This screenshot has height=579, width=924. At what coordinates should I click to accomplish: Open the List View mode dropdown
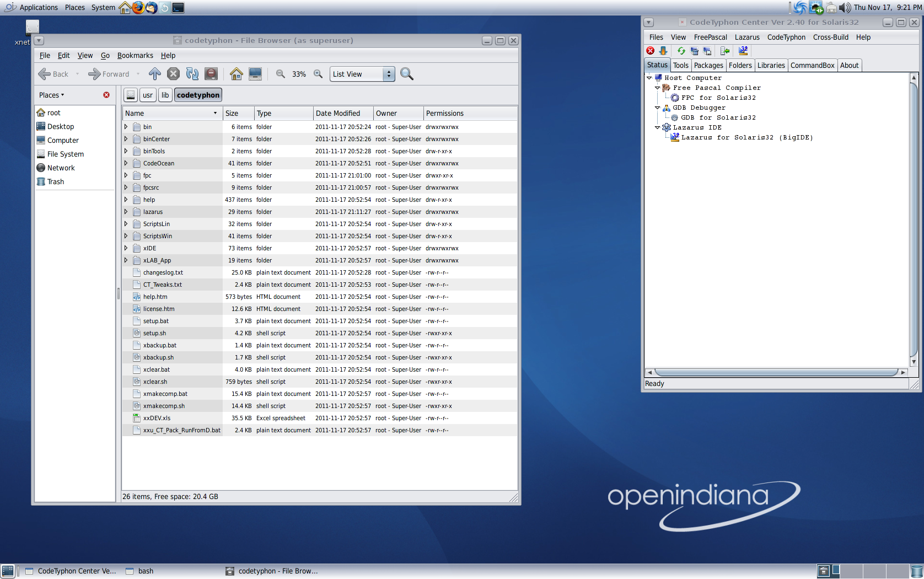(x=362, y=74)
